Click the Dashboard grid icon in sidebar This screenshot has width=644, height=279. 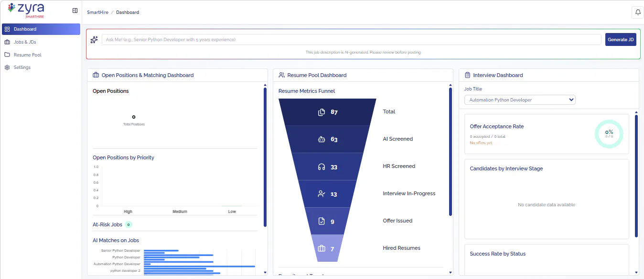7,29
